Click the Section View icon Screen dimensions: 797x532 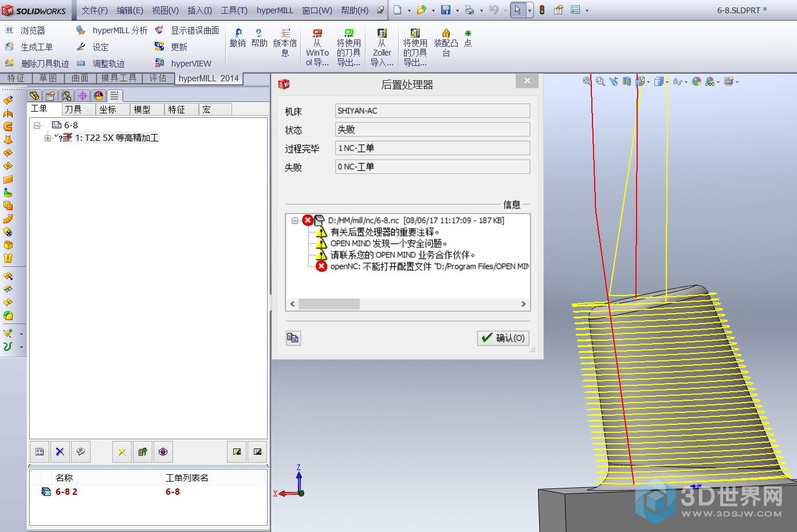[627, 81]
